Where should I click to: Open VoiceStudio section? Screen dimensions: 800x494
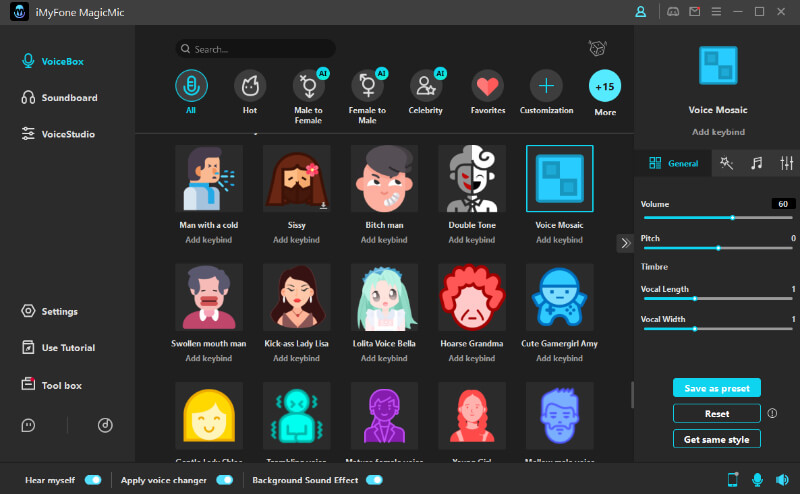click(x=58, y=134)
